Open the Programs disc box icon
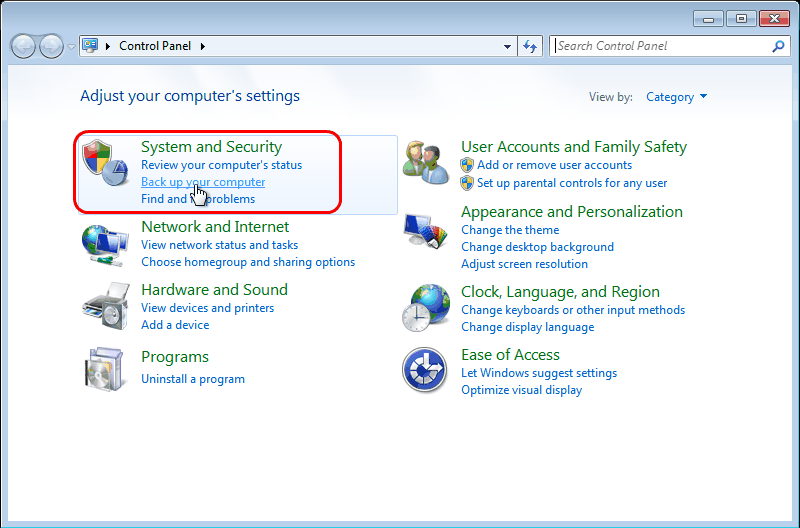 point(105,369)
